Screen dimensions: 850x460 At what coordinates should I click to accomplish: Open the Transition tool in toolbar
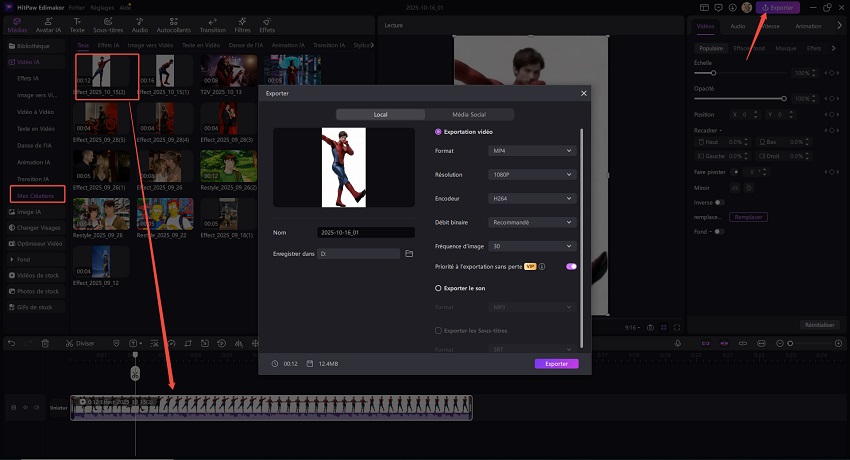212,26
